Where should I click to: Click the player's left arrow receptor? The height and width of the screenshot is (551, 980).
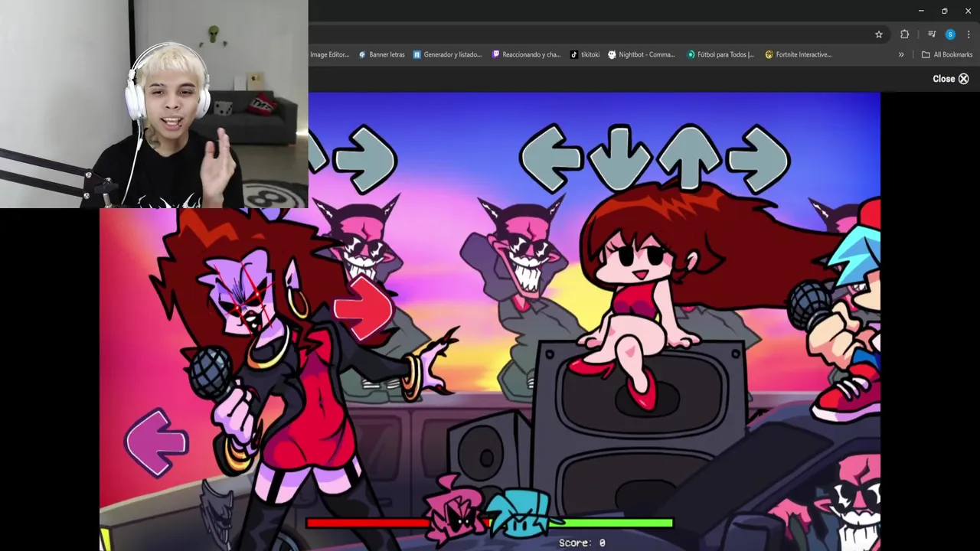click(x=551, y=158)
